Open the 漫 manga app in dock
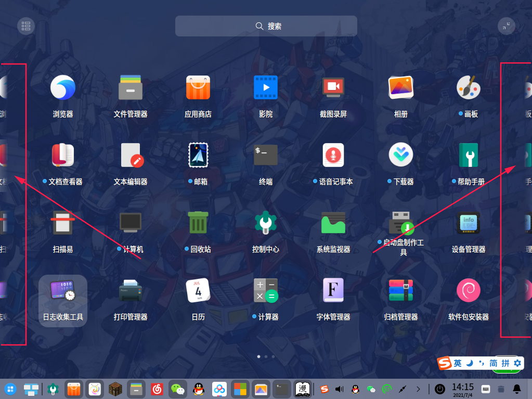This screenshot has height=399, width=532. (x=303, y=389)
